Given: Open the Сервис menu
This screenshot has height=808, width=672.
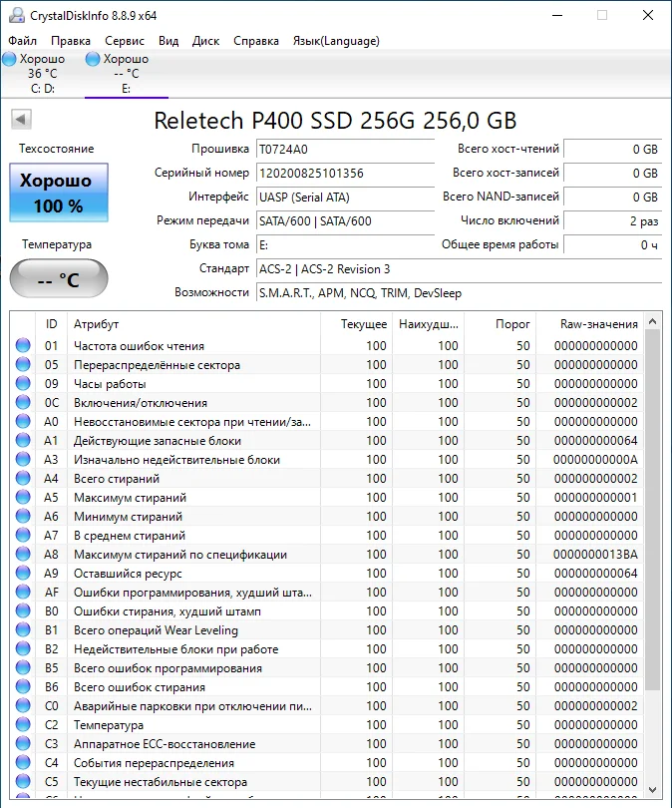Looking at the screenshot, I should click(x=125, y=41).
